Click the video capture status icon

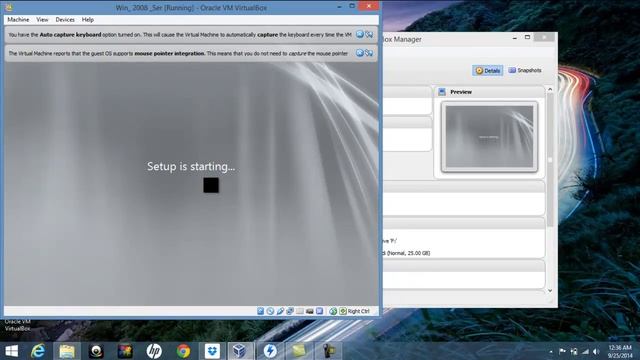pos(310,311)
